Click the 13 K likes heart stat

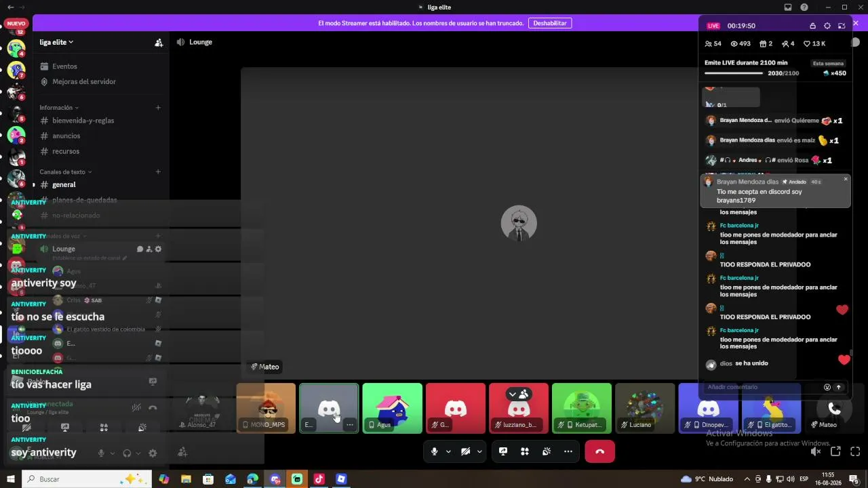[x=814, y=44]
